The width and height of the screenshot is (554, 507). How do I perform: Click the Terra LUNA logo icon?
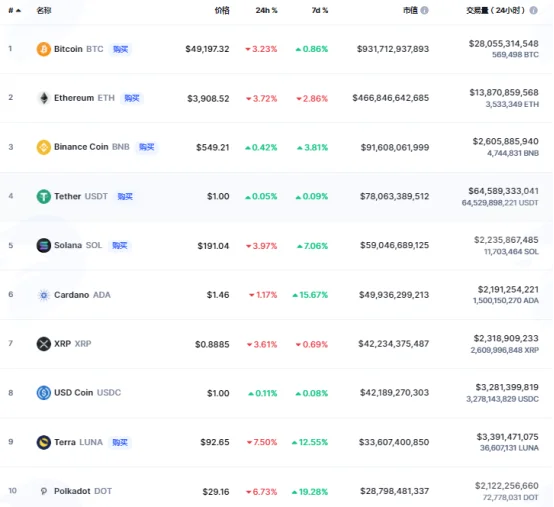(43, 442)
